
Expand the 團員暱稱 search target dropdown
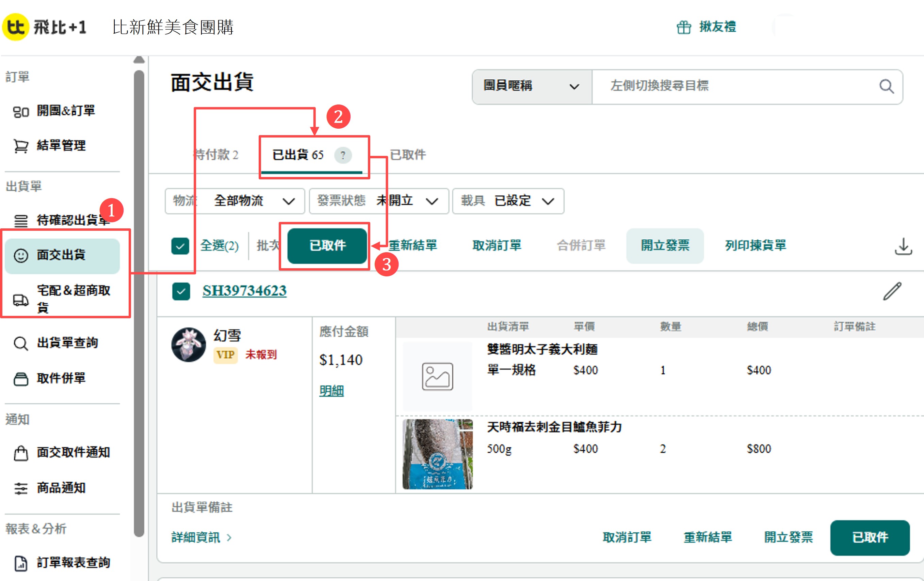tap(531, 86)
